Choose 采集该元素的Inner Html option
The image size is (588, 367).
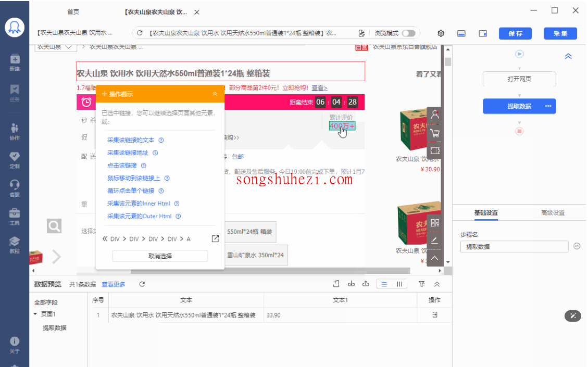139,204
